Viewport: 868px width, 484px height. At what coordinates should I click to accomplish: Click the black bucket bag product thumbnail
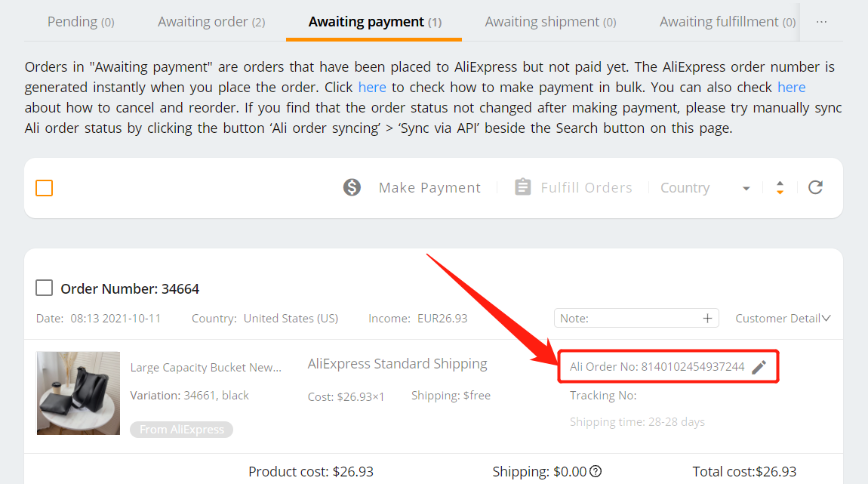coord(78,393)
